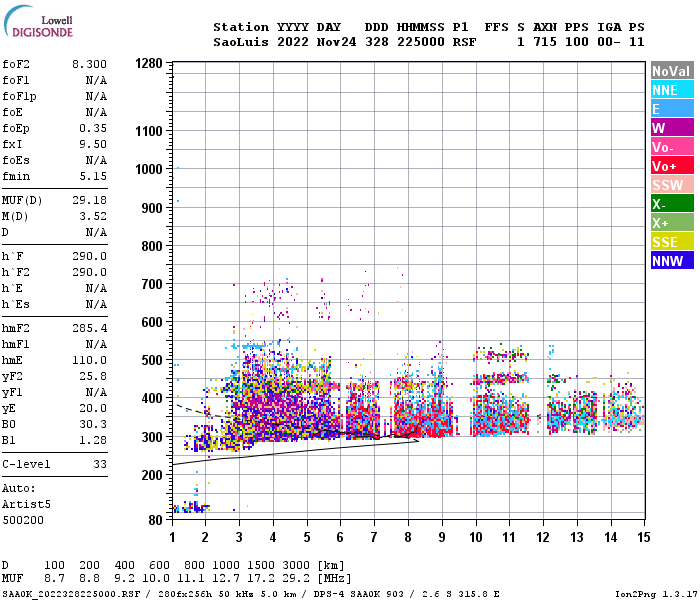
Task: Click the 225000 time value
Action: pos(421,42)
